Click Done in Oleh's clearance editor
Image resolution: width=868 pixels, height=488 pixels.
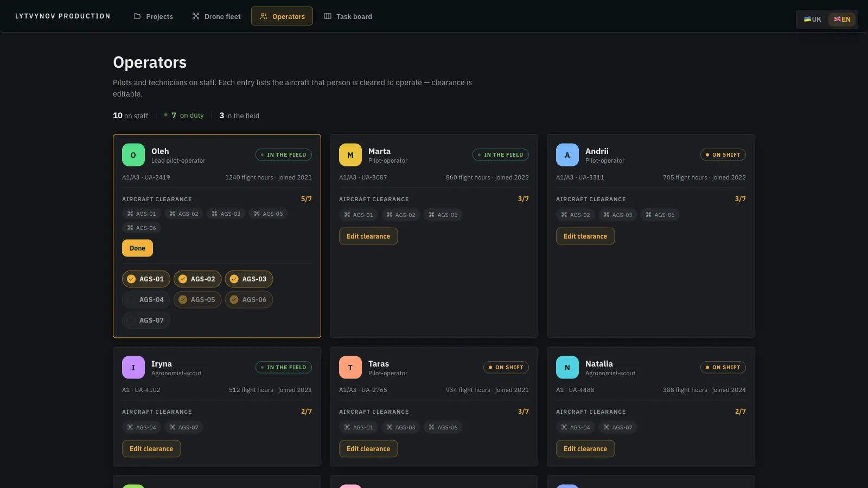pos(137,248)
